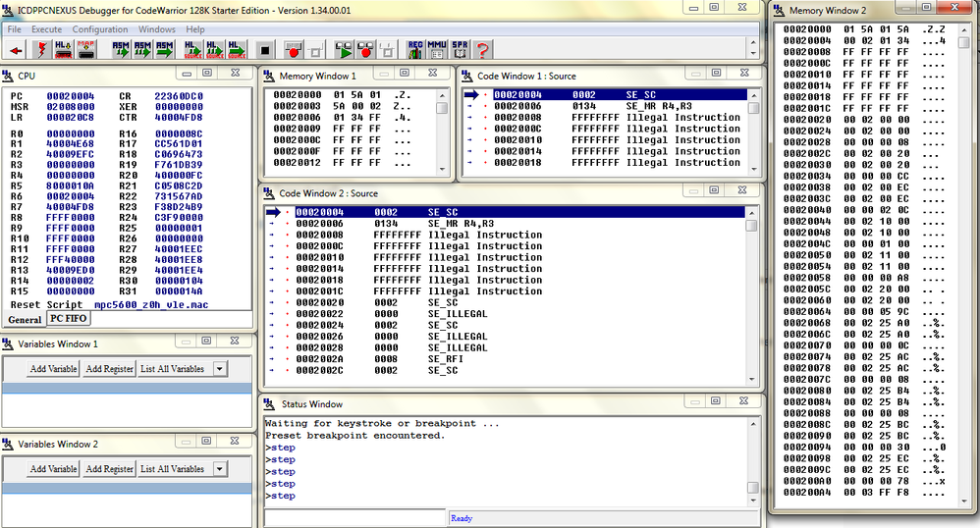Click the second HL source multi-step icon
The width and height of the screenshot is (980, 528).
pos(214,50)
